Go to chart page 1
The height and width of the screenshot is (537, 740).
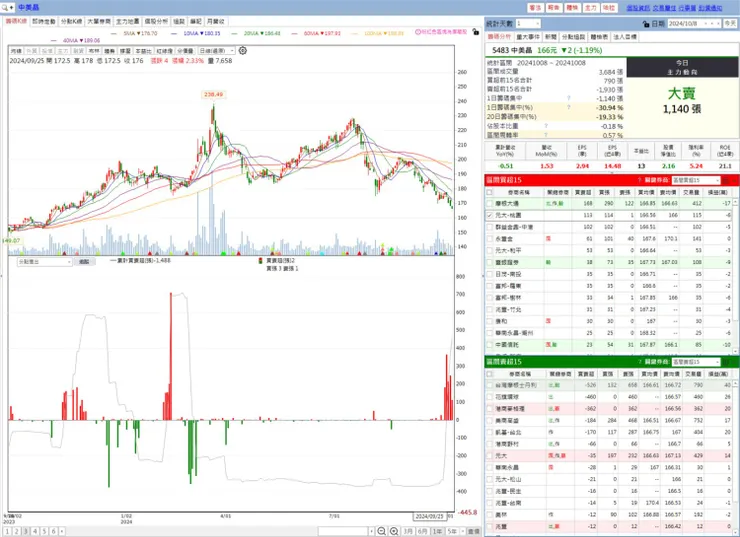(7, 531)
